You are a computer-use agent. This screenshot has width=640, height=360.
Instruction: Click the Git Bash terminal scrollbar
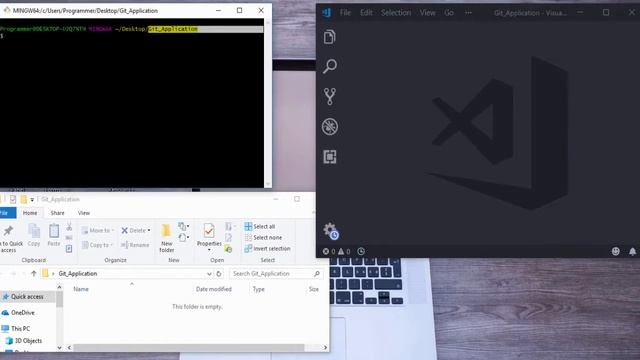[x=268, y=103]
